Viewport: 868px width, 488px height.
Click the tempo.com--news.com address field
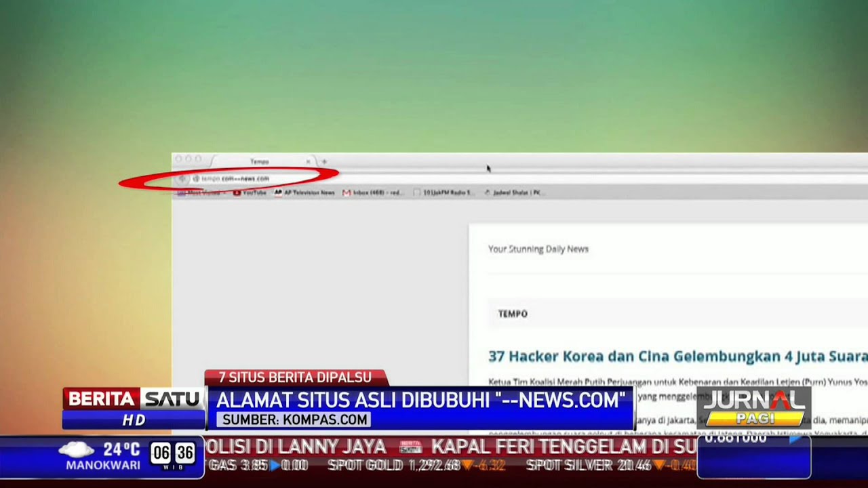coord(529,178)
